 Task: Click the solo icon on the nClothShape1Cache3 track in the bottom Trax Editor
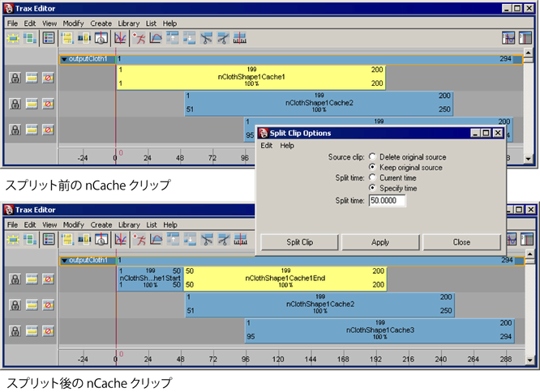(x=32, y=330)
